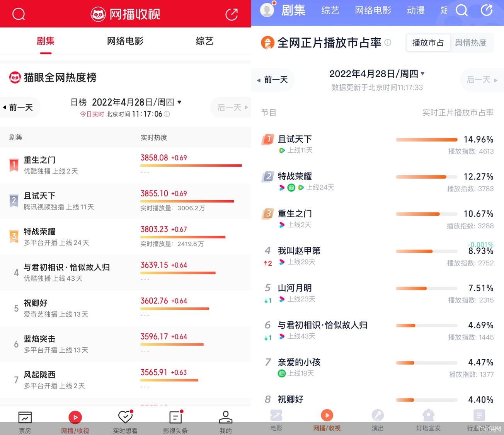This screenshot has width=504, height=435.
Task: Tap the refresh icon on the right screen
Action: coord(487,10)
